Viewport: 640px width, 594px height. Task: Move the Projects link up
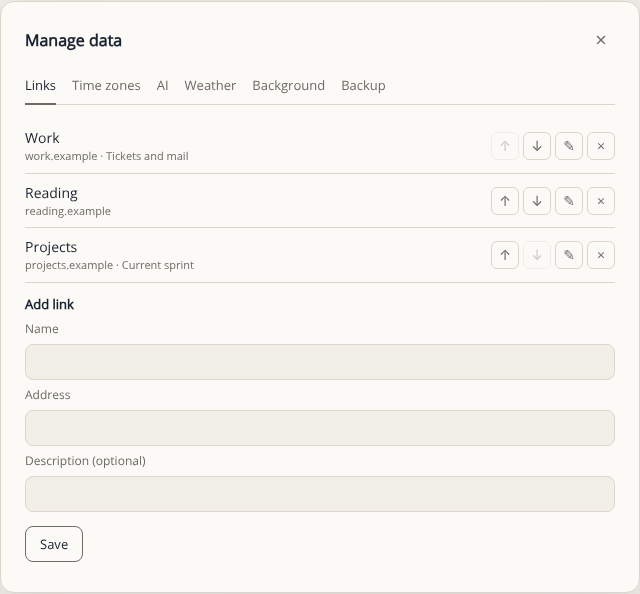(505, 255)
